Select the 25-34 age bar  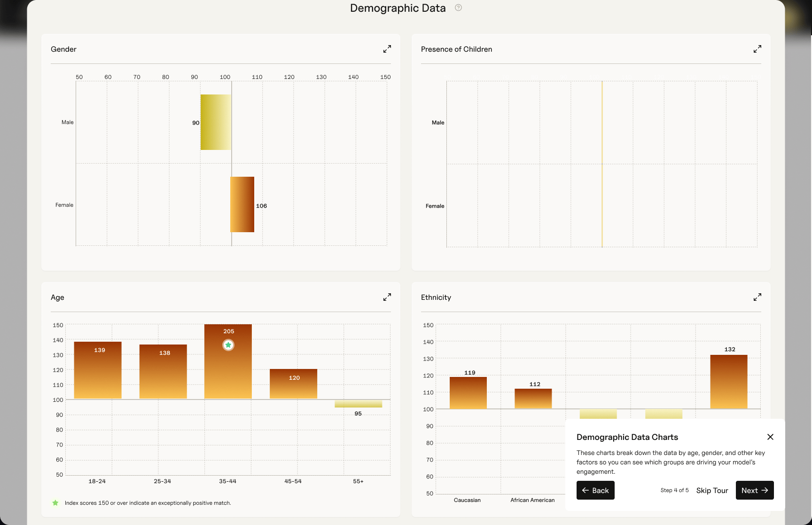click(x=163, y=372)
